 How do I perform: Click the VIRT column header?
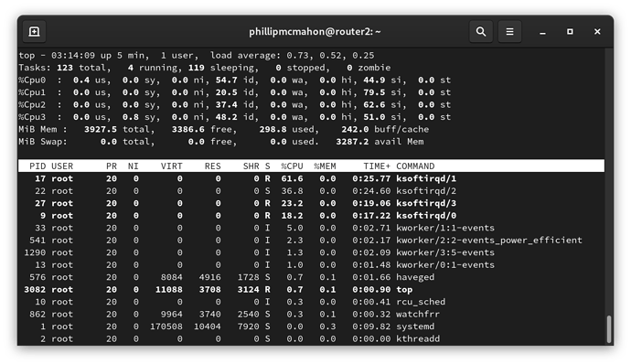[x=171, y=166]
